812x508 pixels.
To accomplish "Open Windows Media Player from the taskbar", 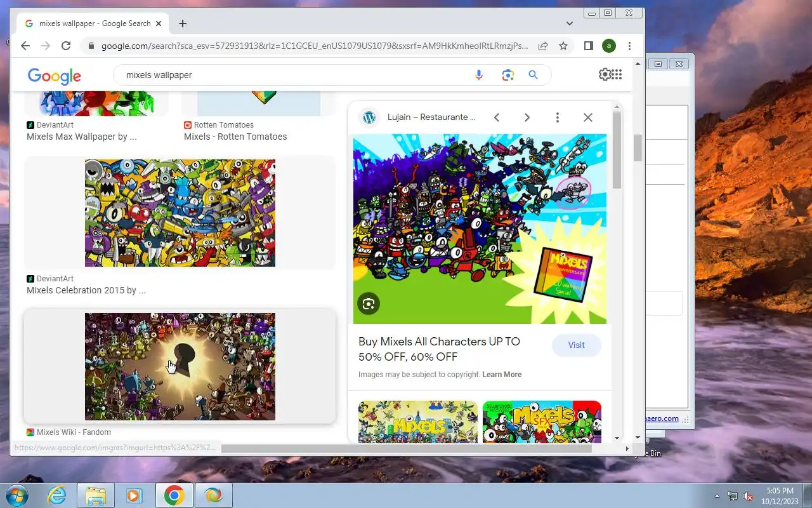I will [134, 495].
